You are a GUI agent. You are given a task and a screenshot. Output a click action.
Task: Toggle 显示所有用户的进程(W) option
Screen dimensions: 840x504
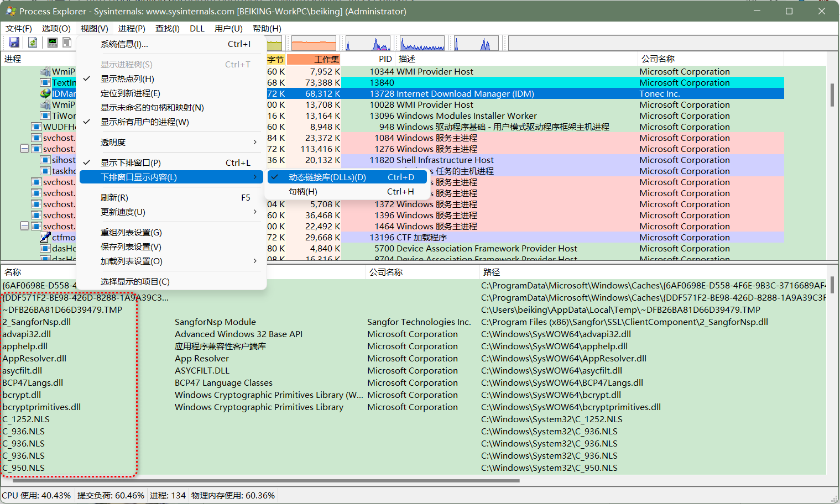click(x=171, y=122)
